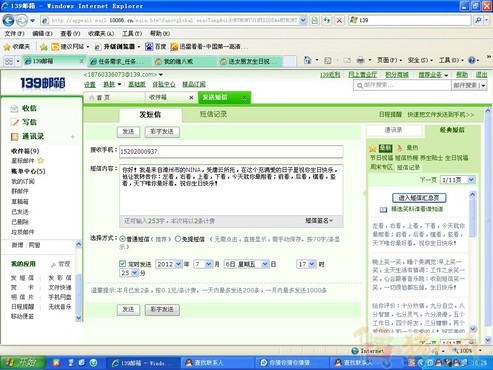Image resolution: width=493 pixels, height=370 pixels.
Task: Open the 生日祝福 category link
Action: point(457,158)
